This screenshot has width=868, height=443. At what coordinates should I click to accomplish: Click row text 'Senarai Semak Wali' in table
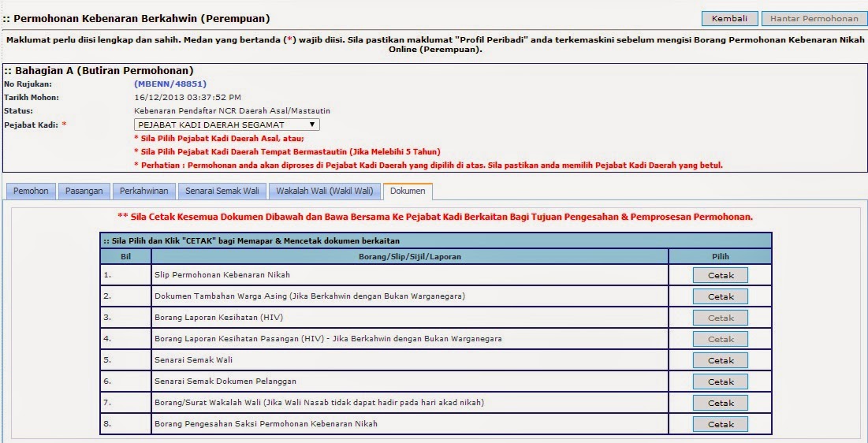point(193,360)
